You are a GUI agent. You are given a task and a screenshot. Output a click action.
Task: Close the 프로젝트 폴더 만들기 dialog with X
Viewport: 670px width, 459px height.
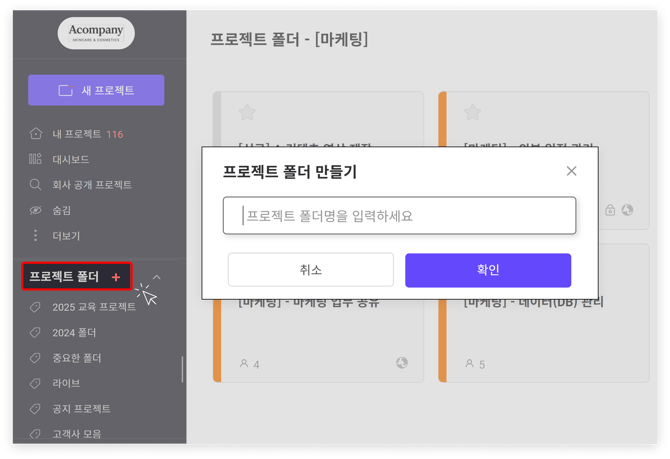tap(571, 171)
